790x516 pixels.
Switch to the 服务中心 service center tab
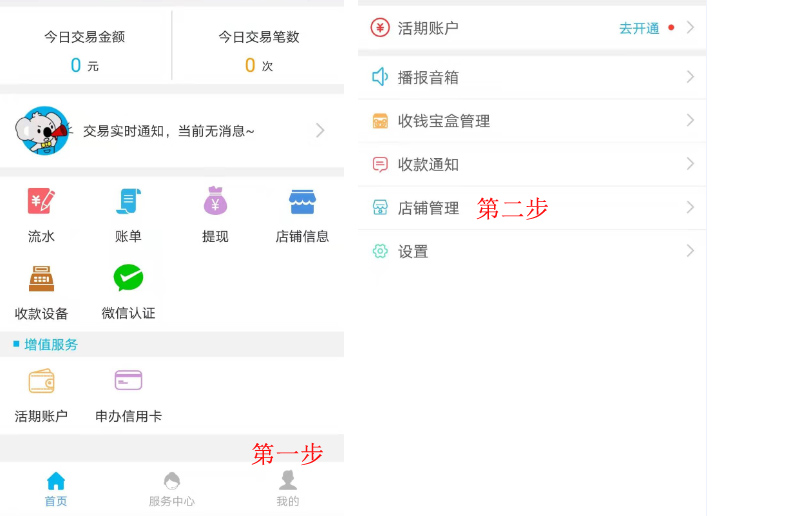(x=172, y=489)
